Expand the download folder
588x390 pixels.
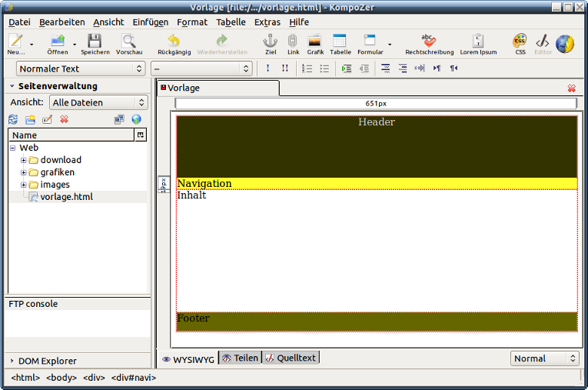click(x=23, y=160)
